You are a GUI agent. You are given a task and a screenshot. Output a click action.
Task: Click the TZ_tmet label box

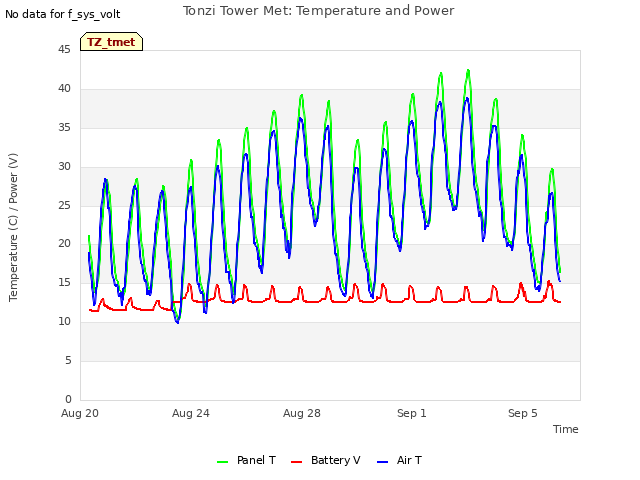click(x=111, y=42)
